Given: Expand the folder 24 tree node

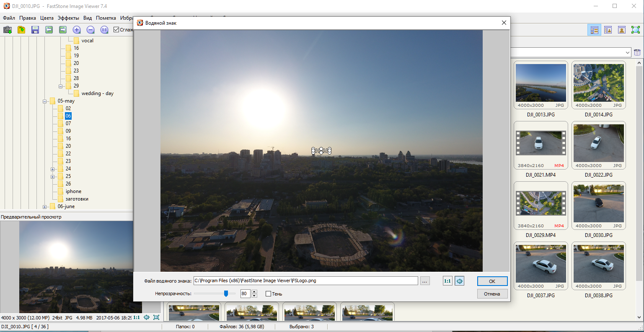Looking at the screenshot, I should point(52,169).
